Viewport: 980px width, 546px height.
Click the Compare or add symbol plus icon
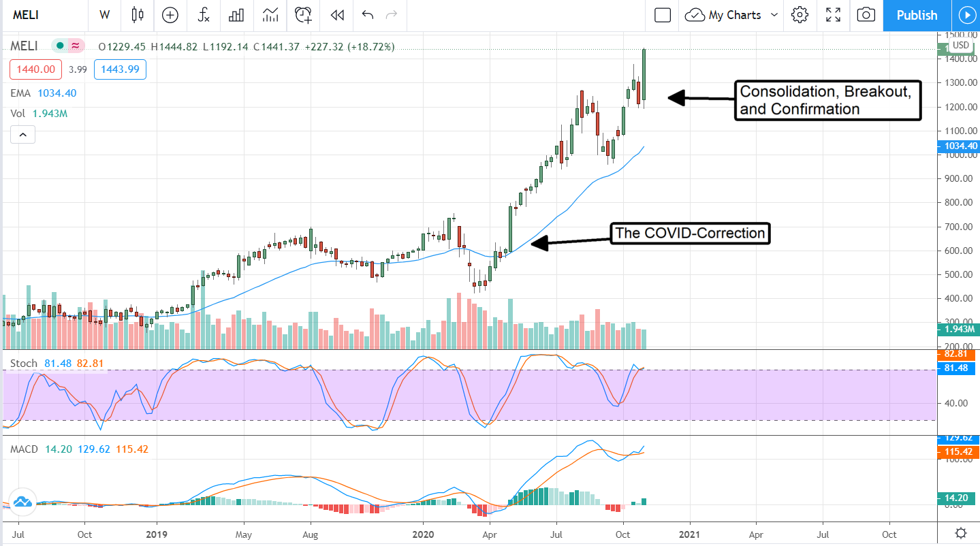point(170,15)
